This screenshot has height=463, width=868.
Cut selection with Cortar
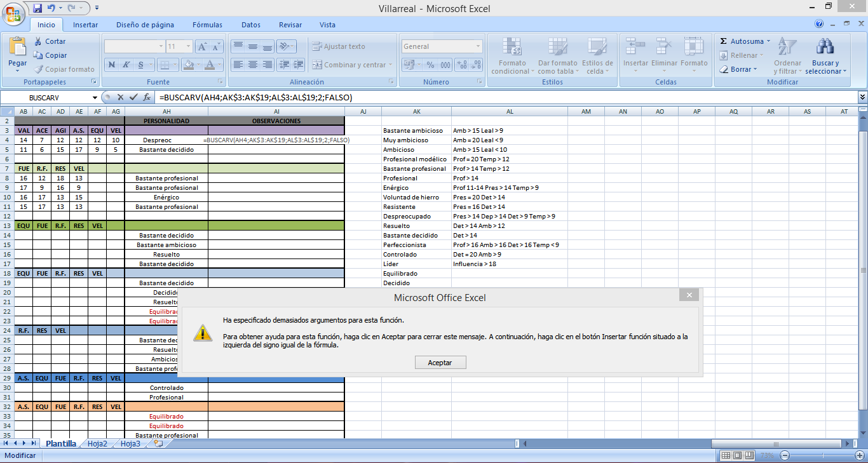[50, 41]
